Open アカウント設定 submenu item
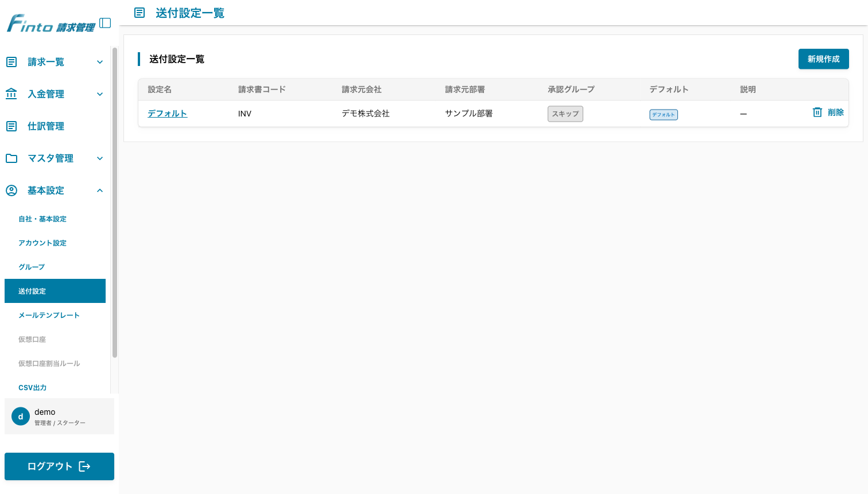 click(55, 243)
